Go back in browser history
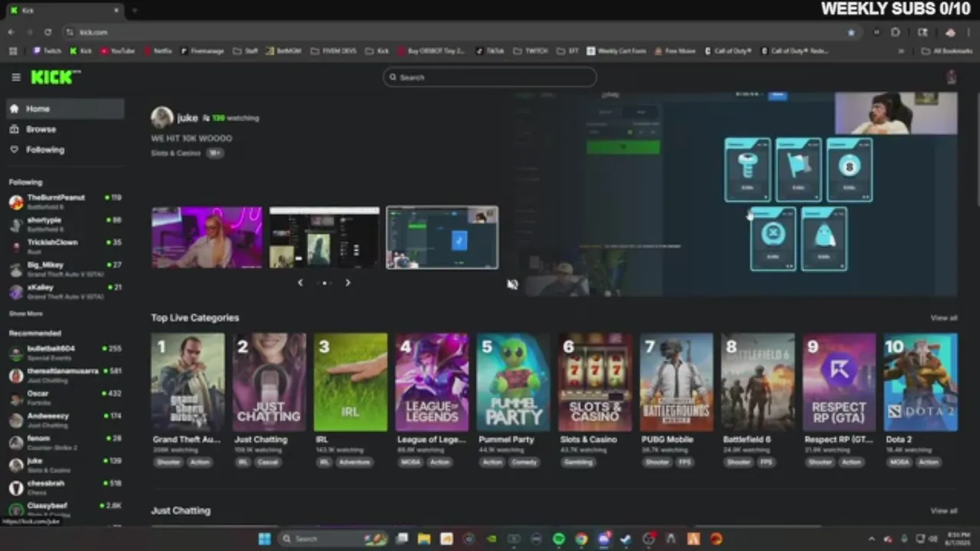Viewport: 980px width, 551px height. (11, 32)
